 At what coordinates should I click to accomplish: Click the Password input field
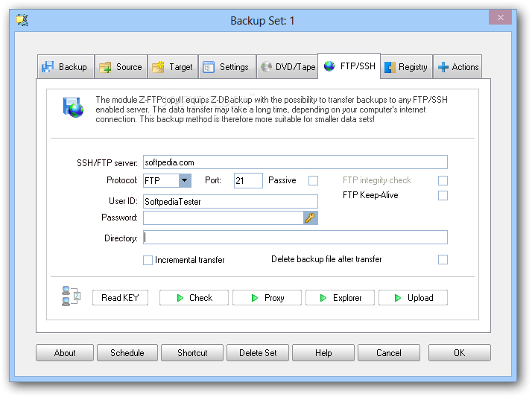224,217
